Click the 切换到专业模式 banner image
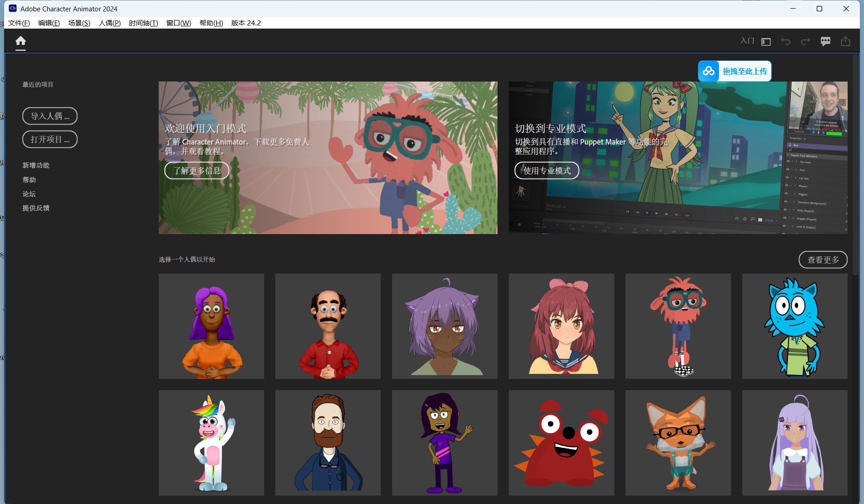 (678, 158)
